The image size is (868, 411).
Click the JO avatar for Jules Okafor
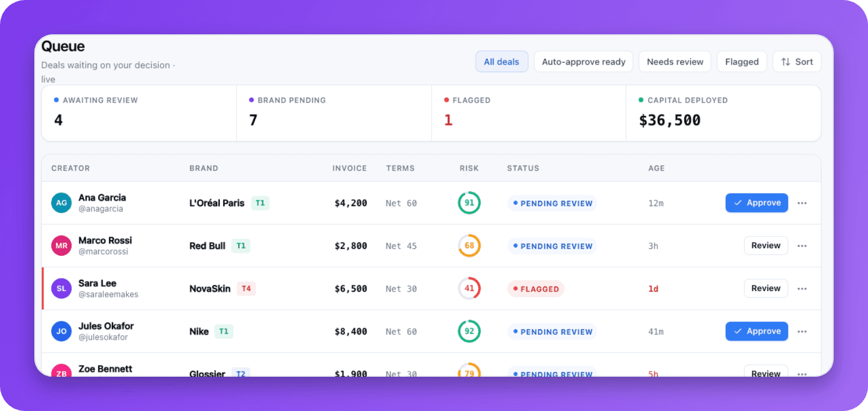point(61,332)
